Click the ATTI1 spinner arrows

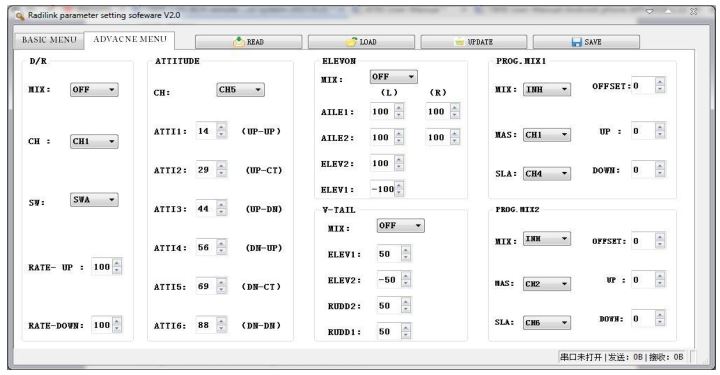222,131
